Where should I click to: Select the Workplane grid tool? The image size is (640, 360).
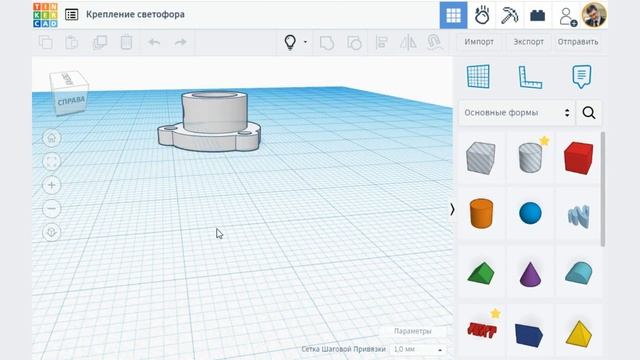coord(478,76)
